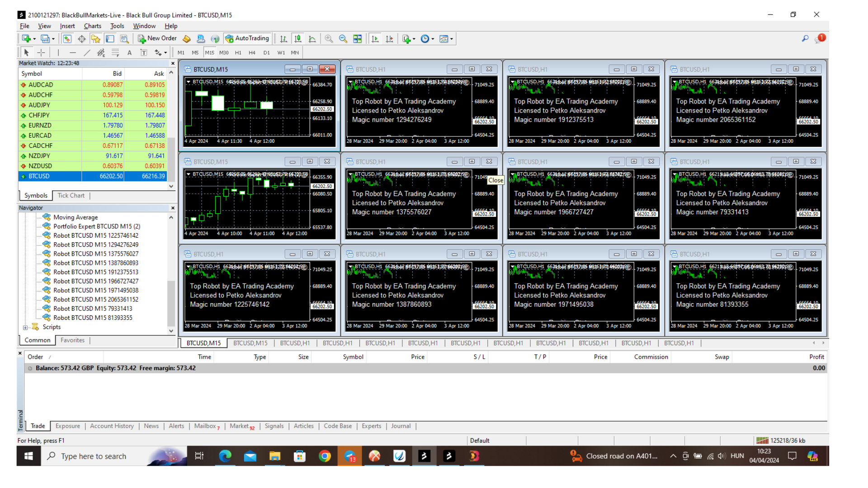This screenshot has height=488, width=868.
Task: Select the vertical line drawing tool
Action: (x=58, y=53)
